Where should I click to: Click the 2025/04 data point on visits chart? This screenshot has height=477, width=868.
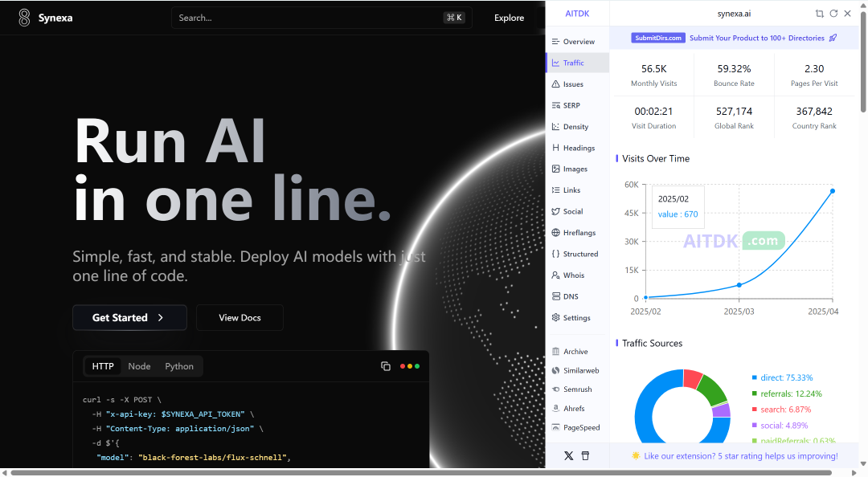(x=833, y=191)
